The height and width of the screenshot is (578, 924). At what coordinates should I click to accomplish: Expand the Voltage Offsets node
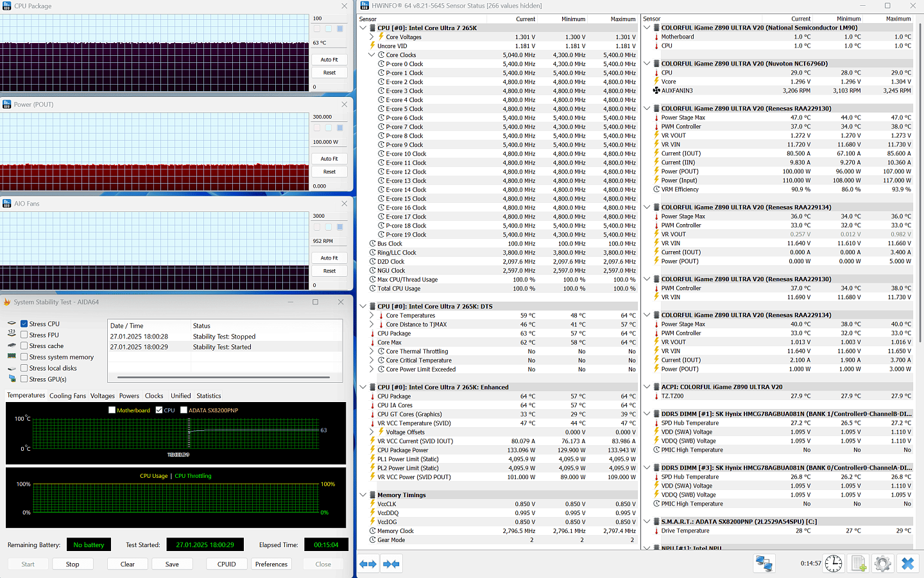[x=372, y=432]
